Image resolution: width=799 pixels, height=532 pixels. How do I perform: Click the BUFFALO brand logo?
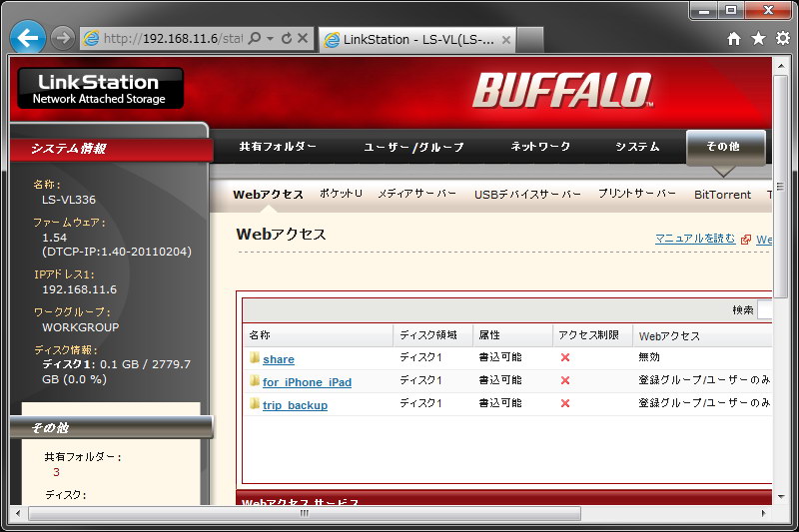pyautogui.click(x=562, y=90)
